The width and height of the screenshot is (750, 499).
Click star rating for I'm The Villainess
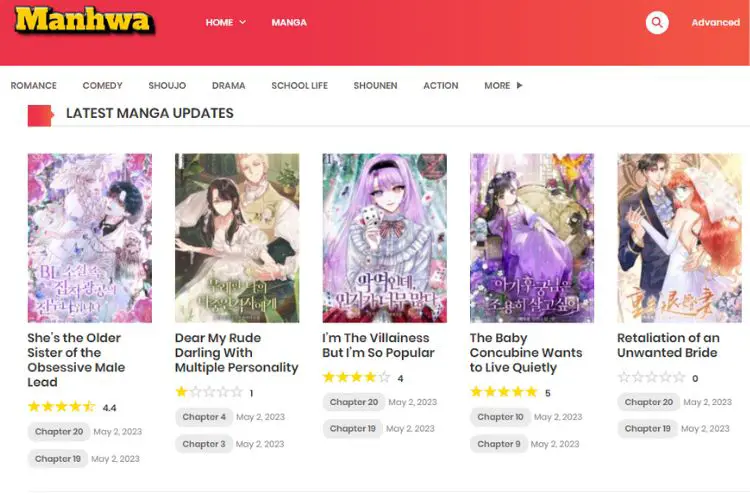pyautogui.click(x=356, y=377)
